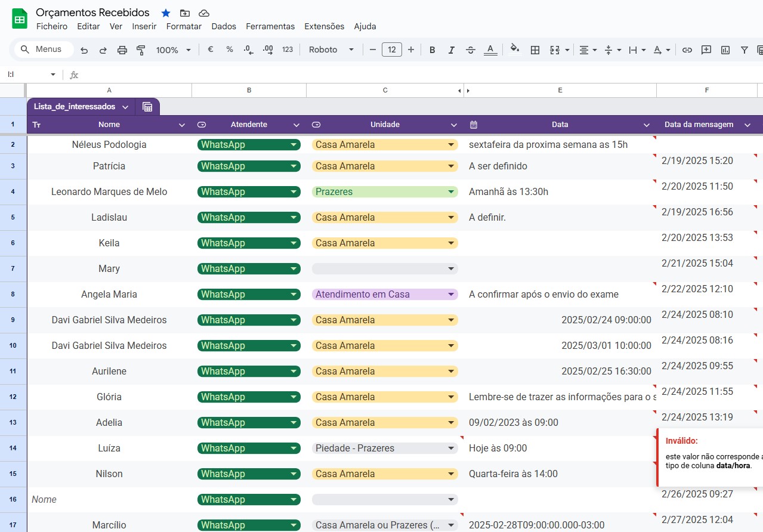Click the redo arrow
The height and width of the screenshot is (532, 763).
103,50
